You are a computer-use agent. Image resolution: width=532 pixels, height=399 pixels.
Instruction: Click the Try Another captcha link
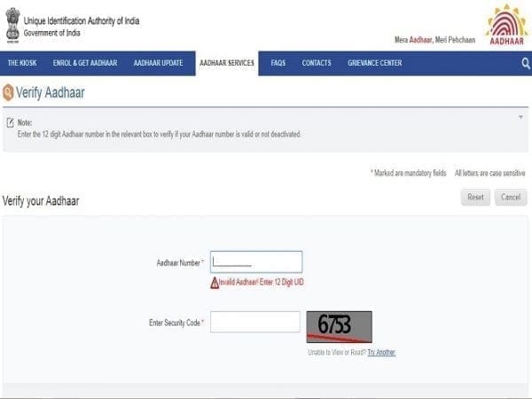coord(381,353)
